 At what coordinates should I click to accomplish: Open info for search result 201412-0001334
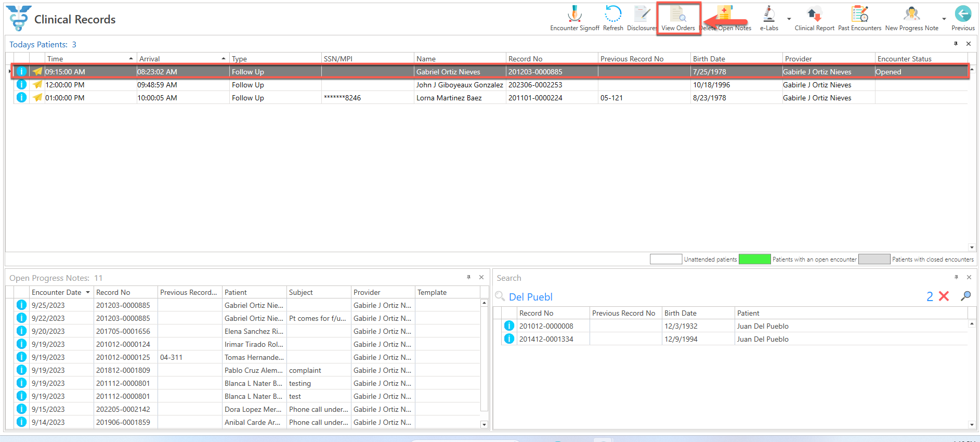point(509,339)
